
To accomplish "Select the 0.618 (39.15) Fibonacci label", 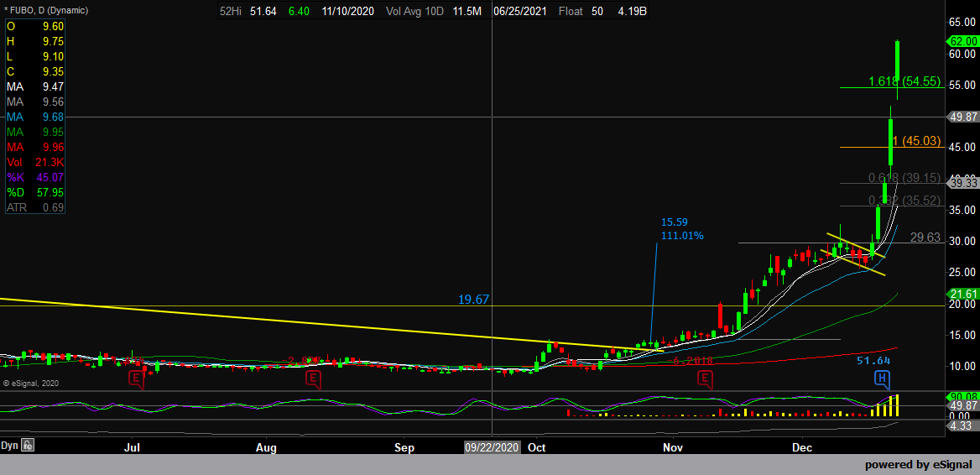I will 905,178.
